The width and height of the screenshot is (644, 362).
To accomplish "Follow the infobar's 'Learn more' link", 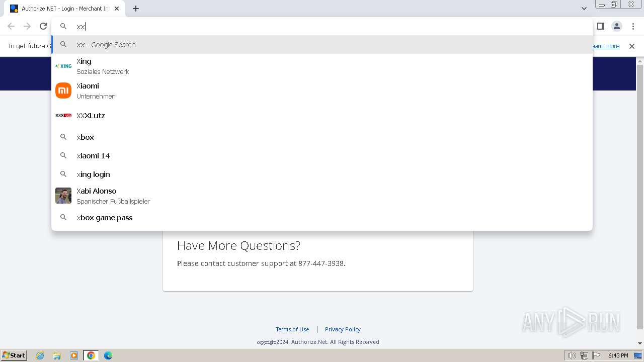I will point(605,46).
